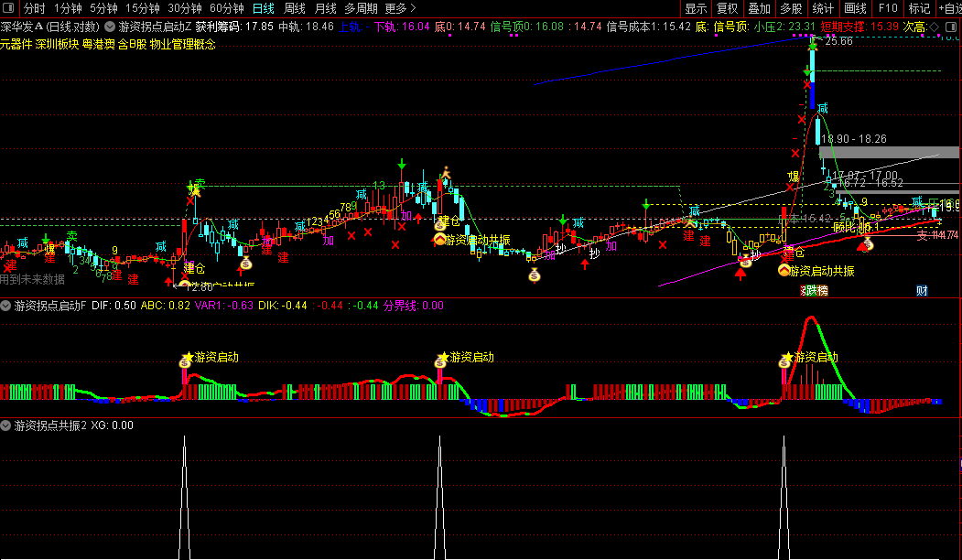962x560 pixels.
Task: Open the 更多 periods dropdown
Action: pyautogui.click(x=400, y=8)
